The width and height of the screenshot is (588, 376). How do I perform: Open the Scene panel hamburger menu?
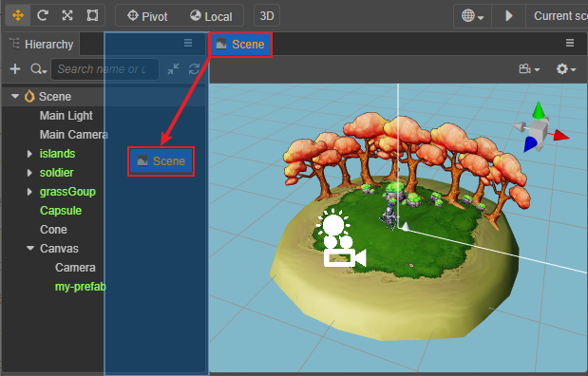pyautogui.click(x=570, y=43)
